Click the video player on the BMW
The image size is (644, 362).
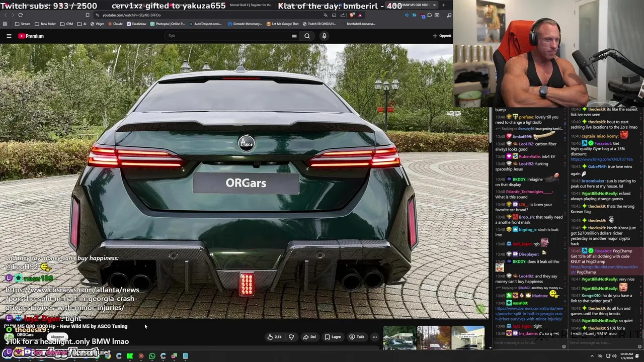244,181
